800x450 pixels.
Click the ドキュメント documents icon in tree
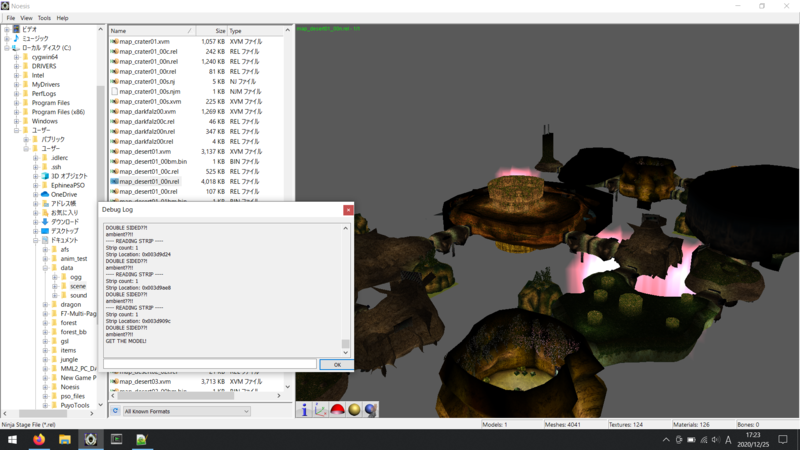coord(45,240)
